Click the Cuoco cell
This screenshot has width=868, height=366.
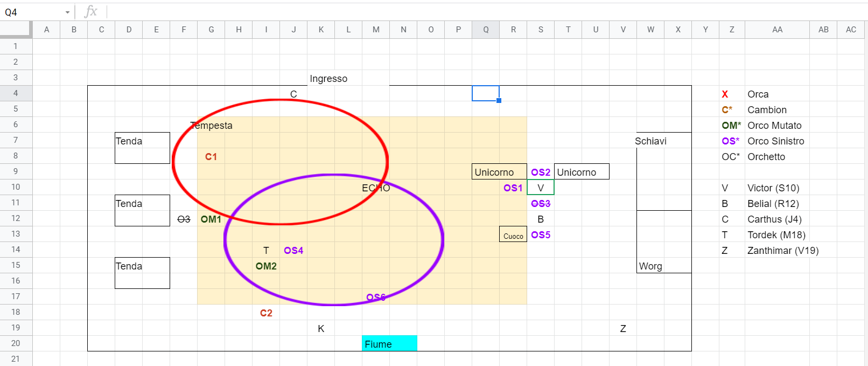click(x=513, y=235)
